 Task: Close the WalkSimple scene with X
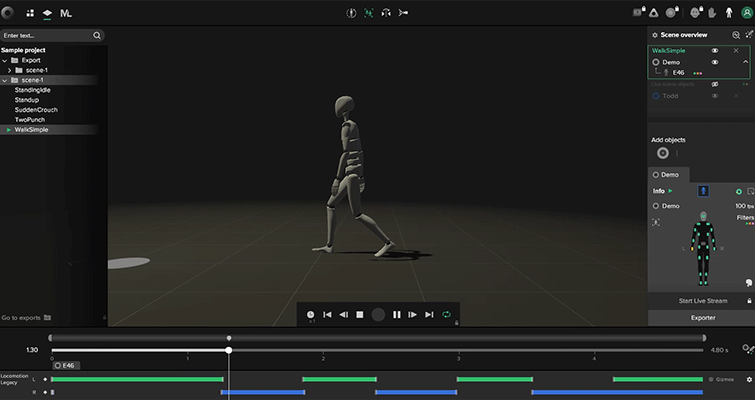736,51
